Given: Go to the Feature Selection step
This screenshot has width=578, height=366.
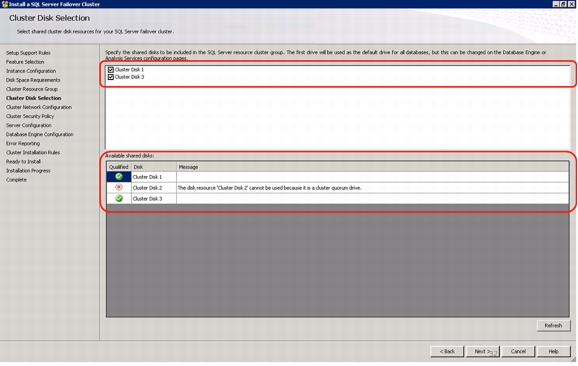Looking at the screenshot, I should [25, 62].
